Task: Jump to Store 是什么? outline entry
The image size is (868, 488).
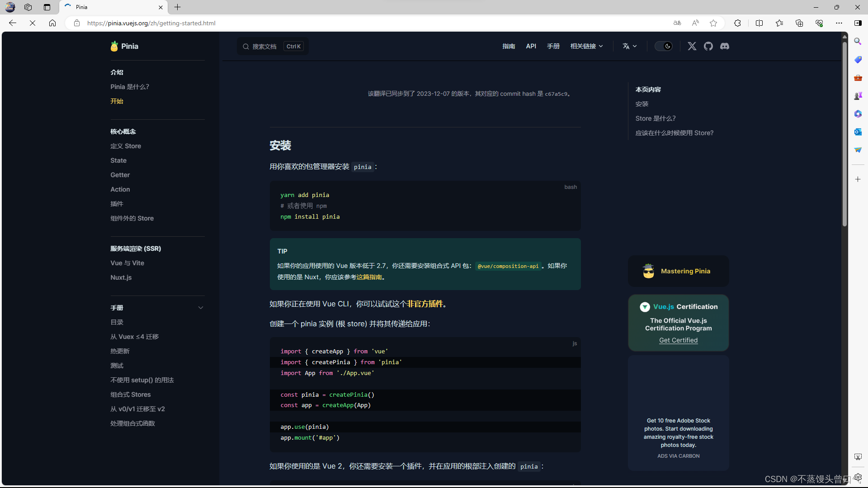Action: click(x=655, y=118)
